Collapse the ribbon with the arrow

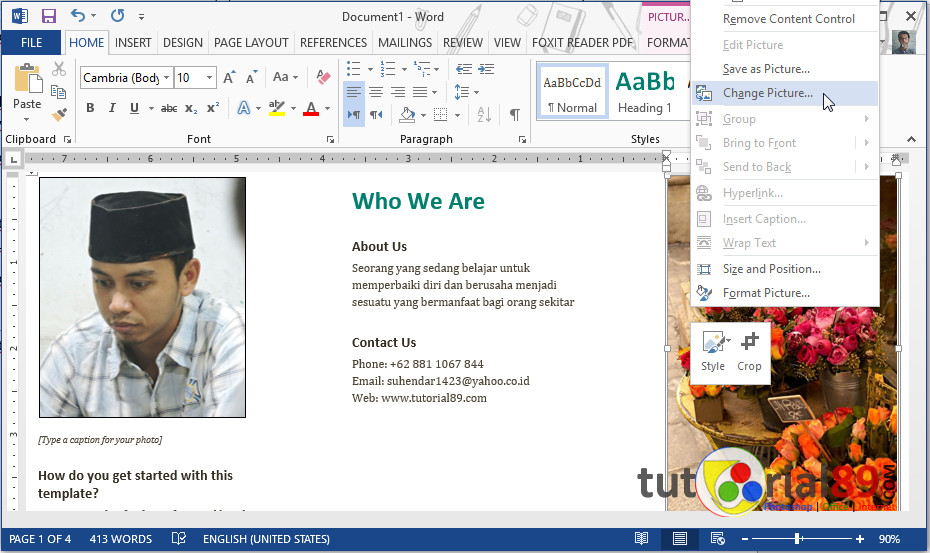click(911, 139)
